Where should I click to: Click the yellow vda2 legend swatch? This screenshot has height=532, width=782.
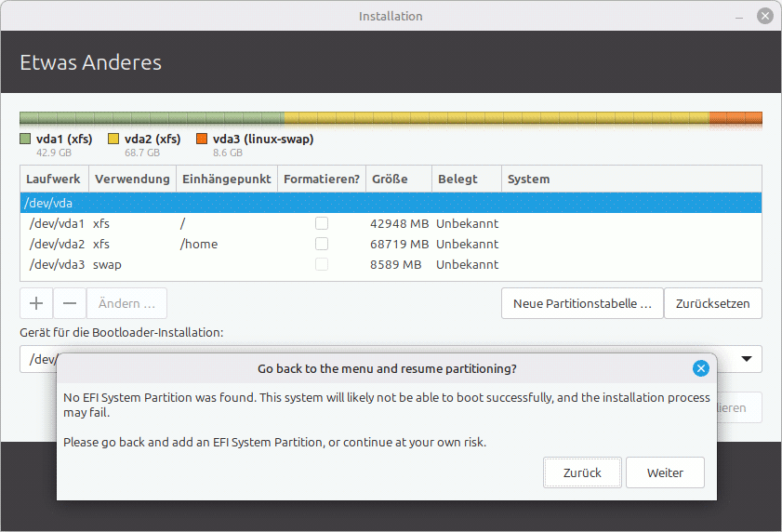pyautogui.click(x=113, y=139)
